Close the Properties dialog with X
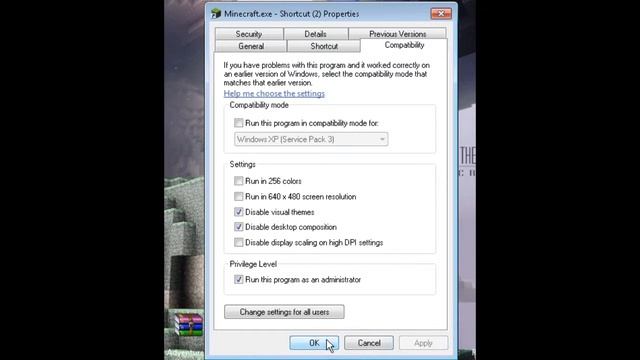The width and height of the screenshot is (640, 360). point(441,13)
